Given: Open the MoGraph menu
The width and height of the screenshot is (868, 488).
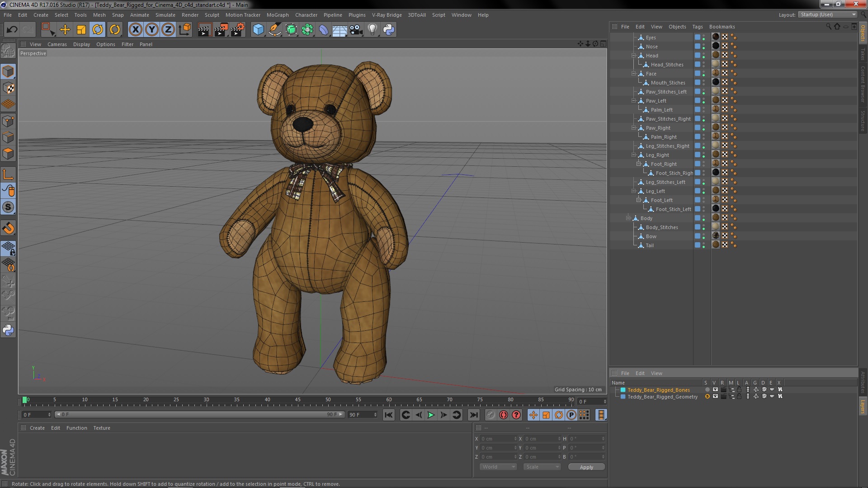Looking at the screenshot, I should click(x=277, y=15).
